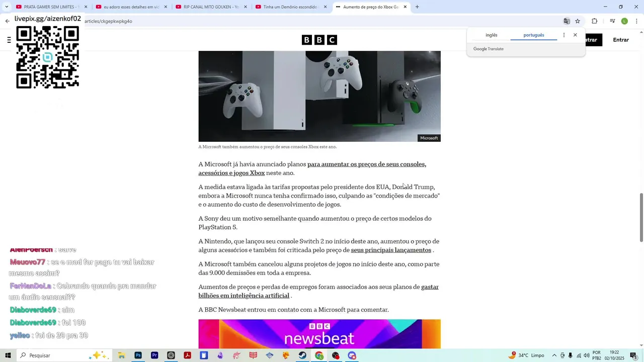Open the 34°C Limpo weather widget
Screen dimensions: 644x362
tap(527, 355)
